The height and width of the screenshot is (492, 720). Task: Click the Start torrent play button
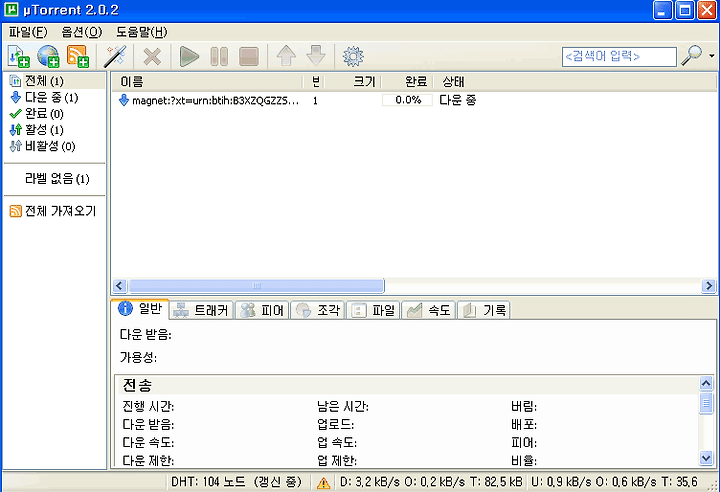click(x=189, y=57)
